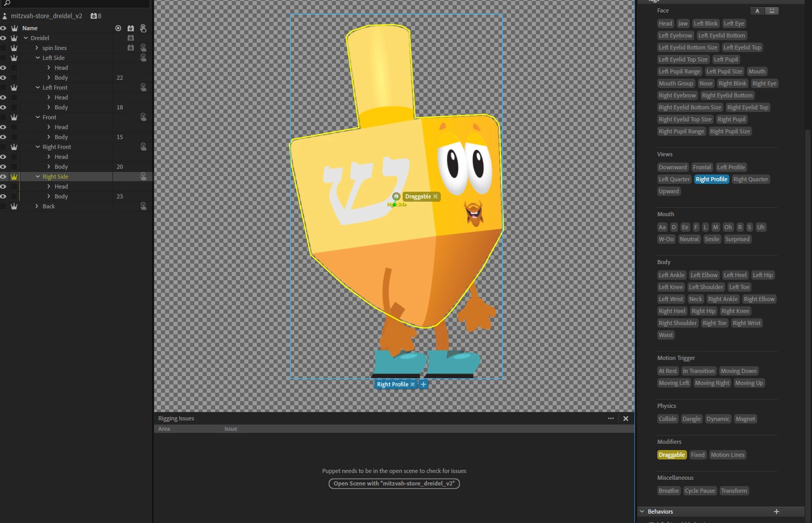Image resolution: width=812 pixels, height=523 pixels.
Task: Click the behaviors column header icon
Action: 131,28
